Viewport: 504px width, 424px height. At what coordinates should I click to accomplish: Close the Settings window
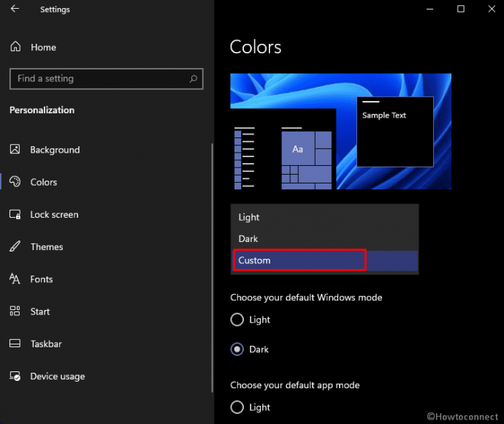tap(492, 9)
